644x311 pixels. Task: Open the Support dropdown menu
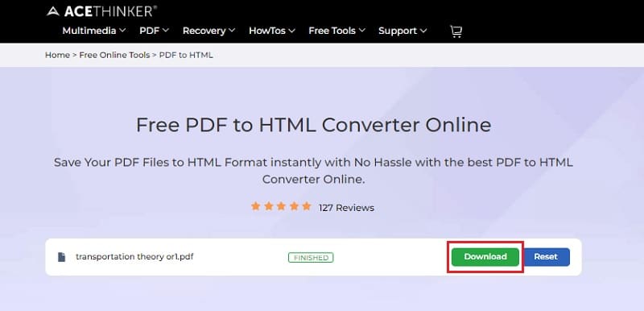[402, 31]
